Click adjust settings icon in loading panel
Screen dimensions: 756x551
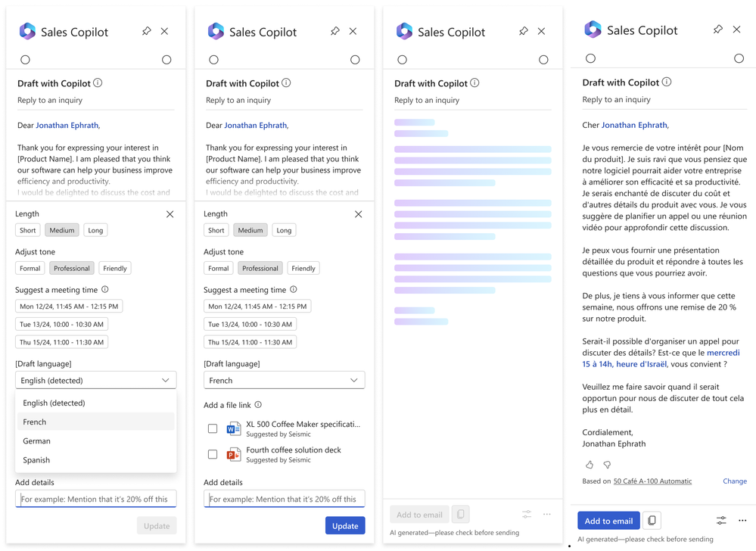[527, 515]
